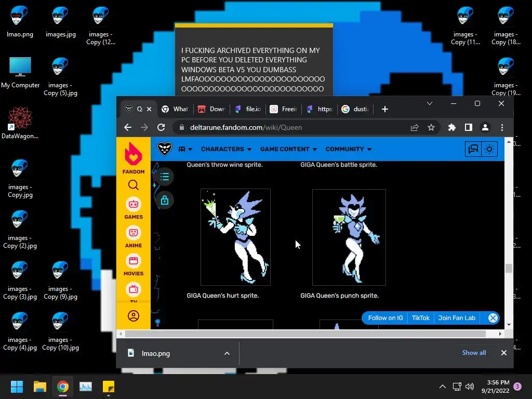The height and width of the screenshot is (399, 532).
Task: Click the forward navigation arrow
Action: click(144, 128)
